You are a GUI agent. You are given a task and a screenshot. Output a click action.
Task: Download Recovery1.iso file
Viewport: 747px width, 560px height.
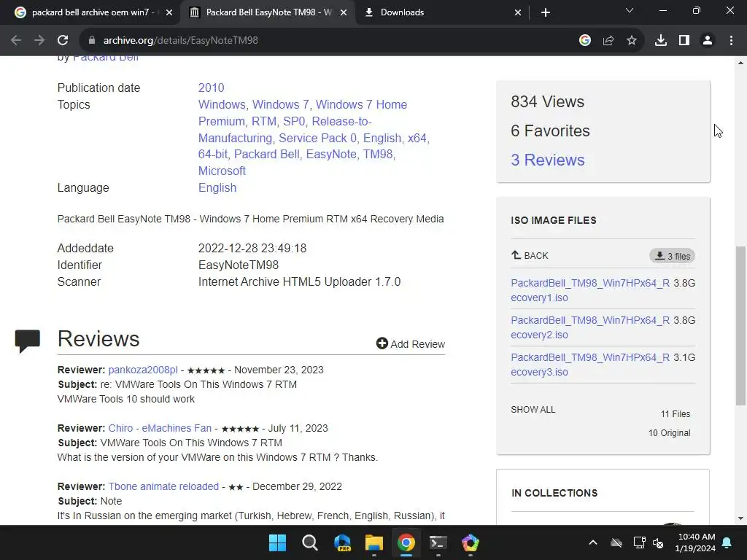click(589, 290)
